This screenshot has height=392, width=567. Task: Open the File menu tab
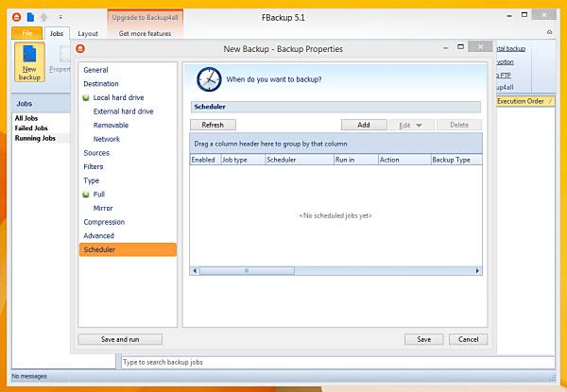pos(27,33)
